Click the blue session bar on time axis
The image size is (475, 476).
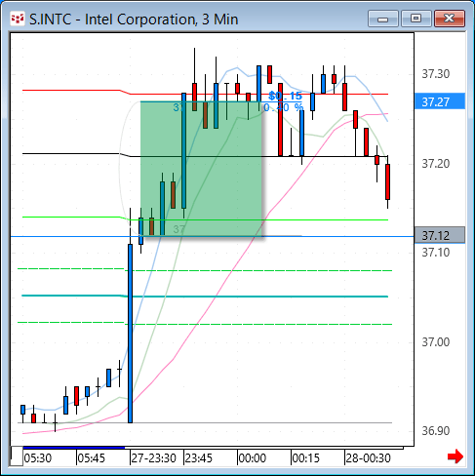tap(74, 448)
